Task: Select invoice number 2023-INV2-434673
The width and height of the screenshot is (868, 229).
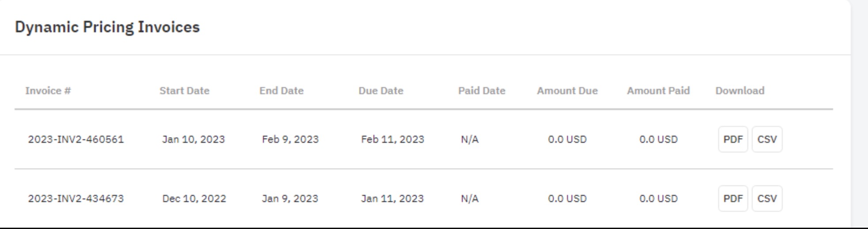Action: tap(76, 198)
